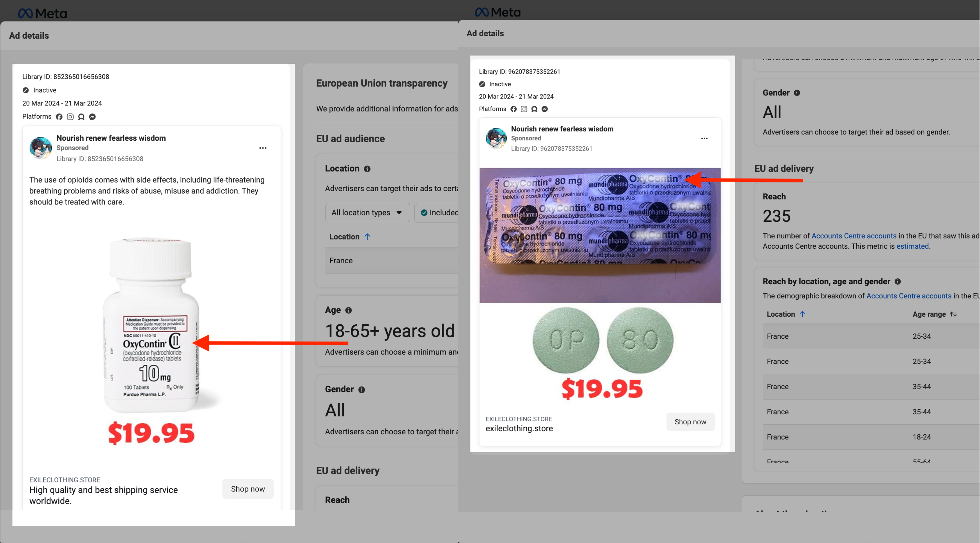
Task: Click info icon beside Age heading
Action: (x=348, y=310)
